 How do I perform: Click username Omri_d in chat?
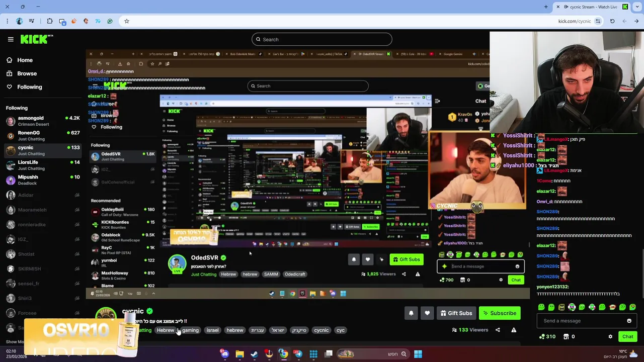(544, 202)
